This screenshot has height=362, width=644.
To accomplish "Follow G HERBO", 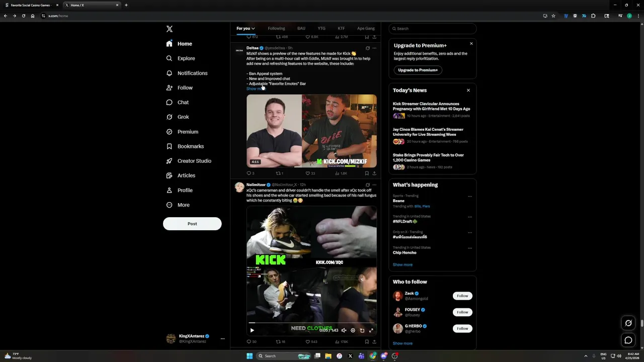I will click(462, 328).
